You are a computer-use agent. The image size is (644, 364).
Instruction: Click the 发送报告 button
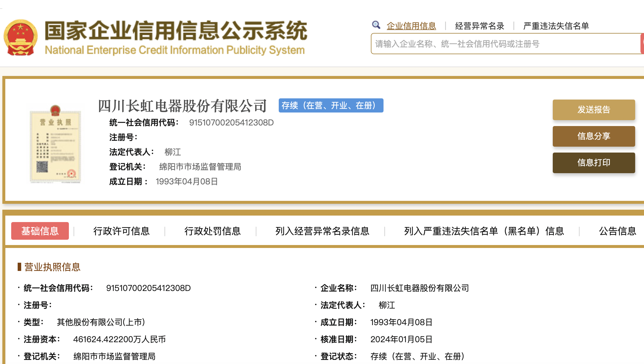(x=593, y=110)
